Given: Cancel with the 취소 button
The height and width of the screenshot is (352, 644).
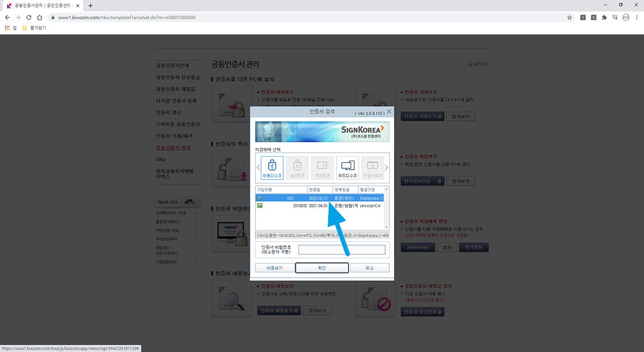Looking at the screenshot, I should tap(370, 268).
